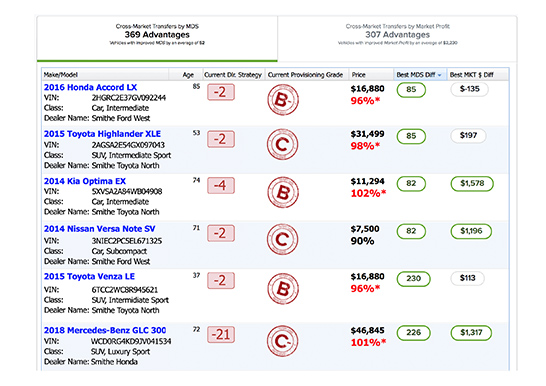Viewport: 546px width, 386px height.
Task: Open the 2015 Toyota Highlander XLE link
Action: coord(102,134)
